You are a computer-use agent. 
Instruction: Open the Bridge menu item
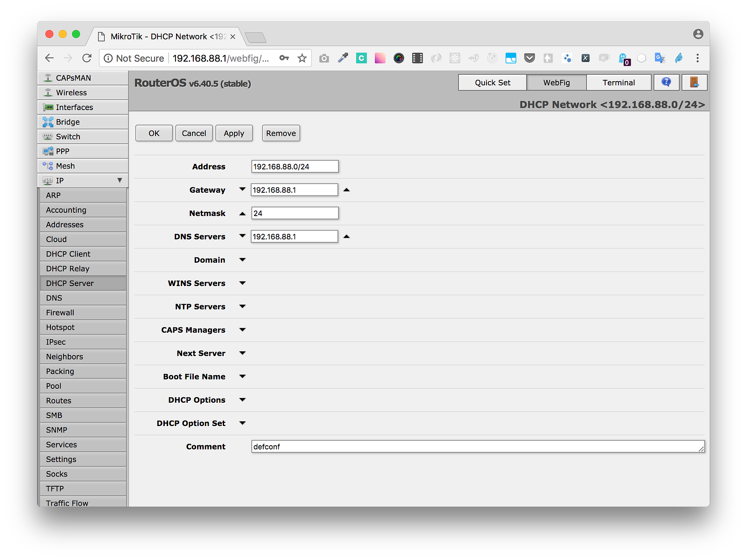point(83,122)
